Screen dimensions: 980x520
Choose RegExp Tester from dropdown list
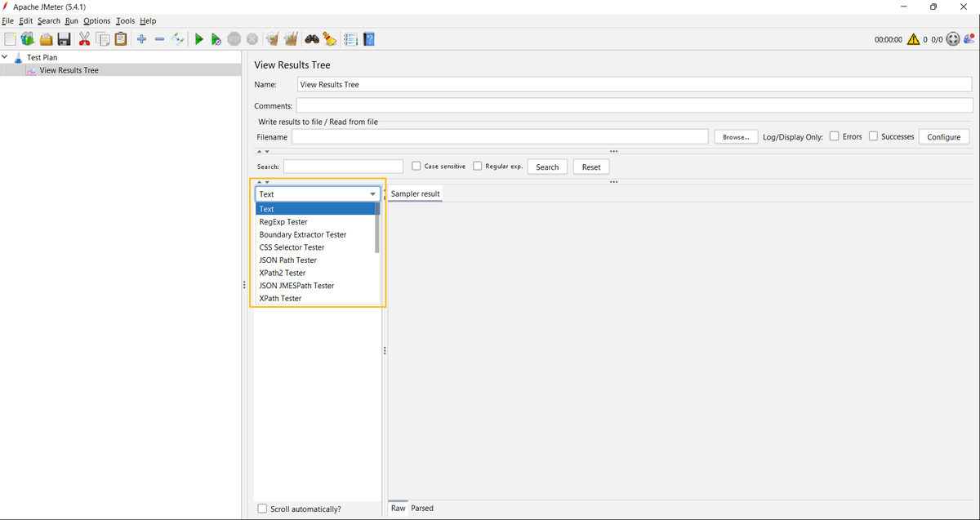click(x=315, y=222)
